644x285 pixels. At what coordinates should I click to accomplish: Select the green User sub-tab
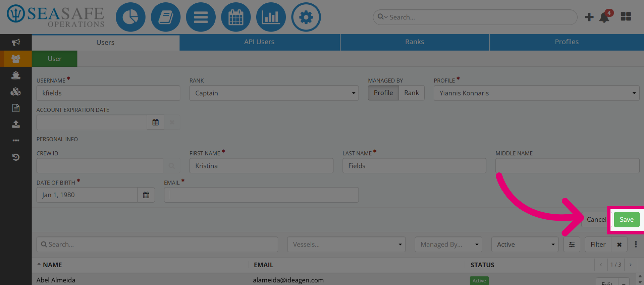coord(55,59)
